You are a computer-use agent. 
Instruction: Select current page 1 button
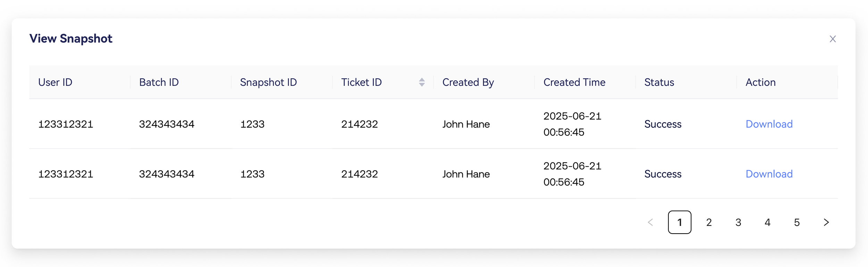679,222
